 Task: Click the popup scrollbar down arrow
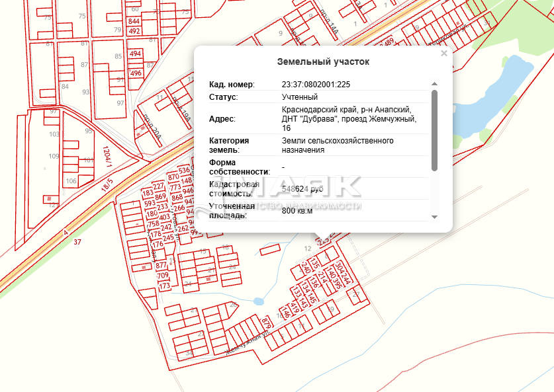434,217
